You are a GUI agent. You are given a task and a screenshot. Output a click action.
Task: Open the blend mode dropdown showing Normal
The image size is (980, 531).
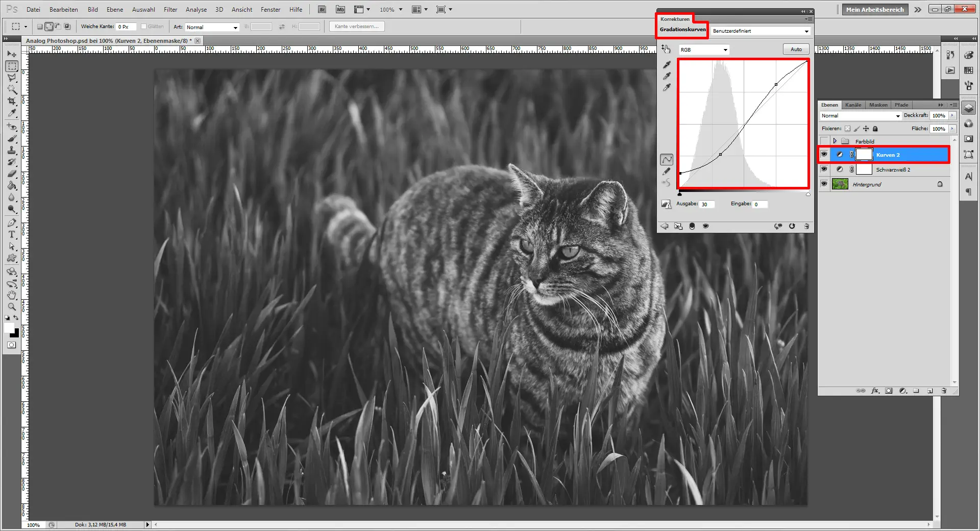click(859, 115)
